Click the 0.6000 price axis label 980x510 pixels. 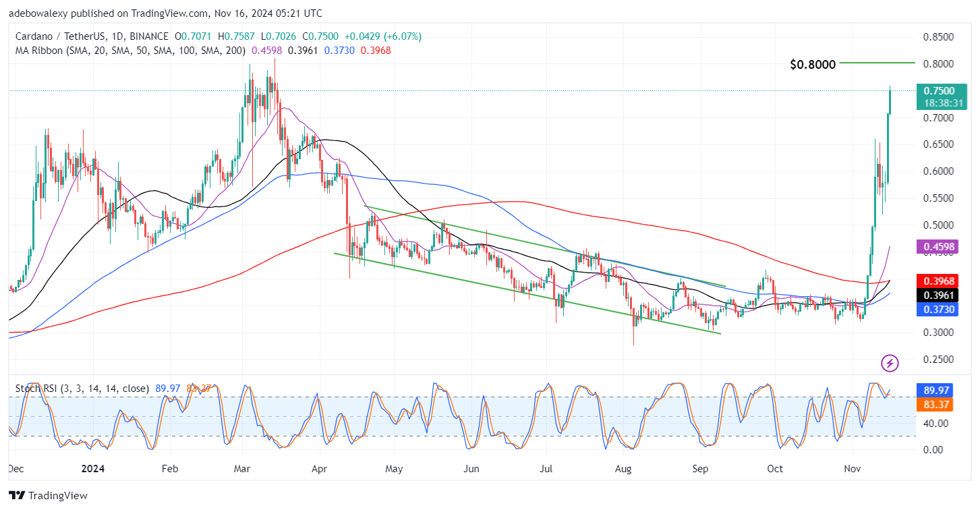(938, 171)
